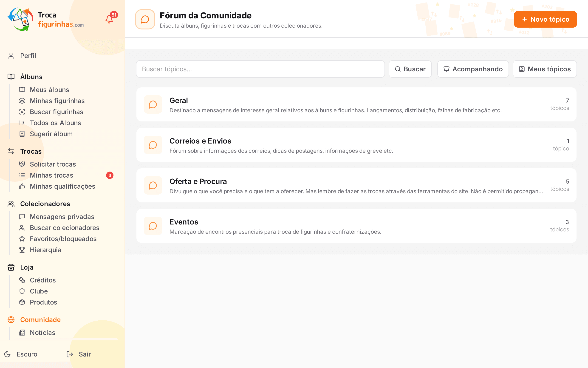Click the Notícias newspaper icon
588x368 pixels.
[x=22, y=333]
